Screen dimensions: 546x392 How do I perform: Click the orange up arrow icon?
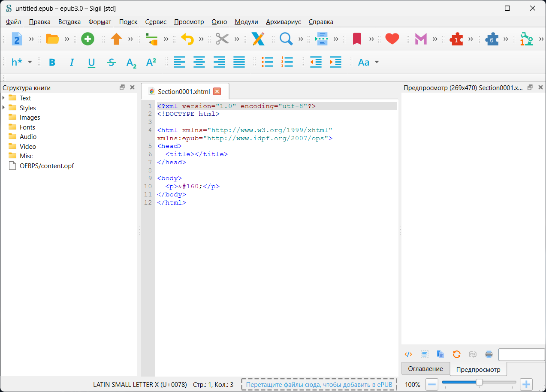point(116,39)
